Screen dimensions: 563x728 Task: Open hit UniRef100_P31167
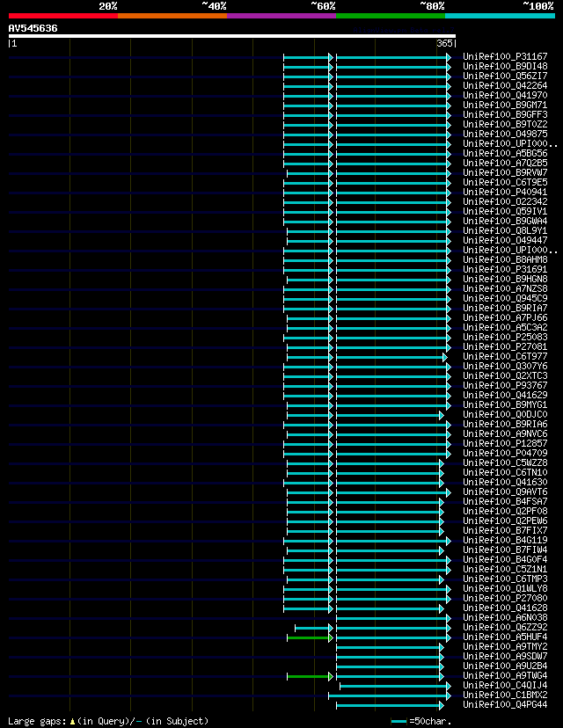pyautogui.click(x=505, y=56)
